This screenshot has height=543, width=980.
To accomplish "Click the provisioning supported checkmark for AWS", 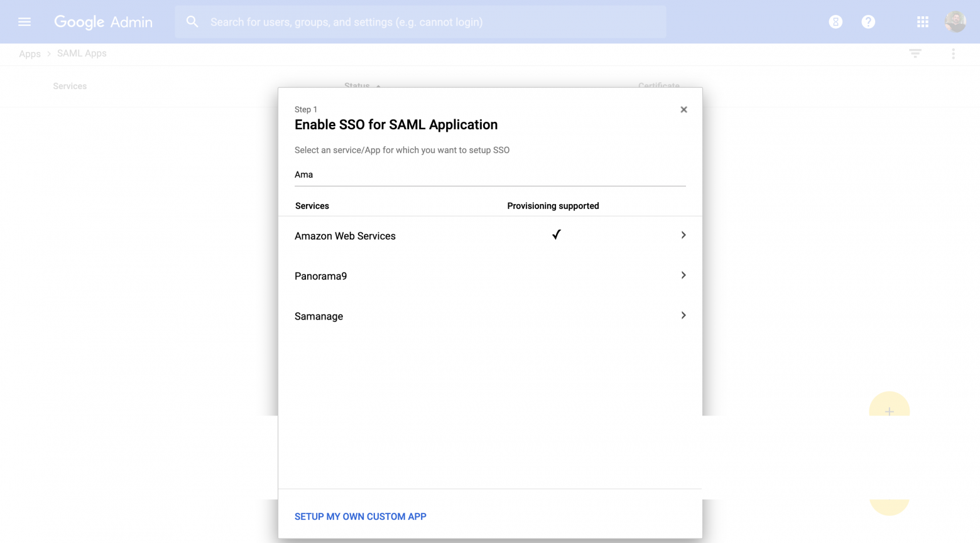I will (556, 234).
